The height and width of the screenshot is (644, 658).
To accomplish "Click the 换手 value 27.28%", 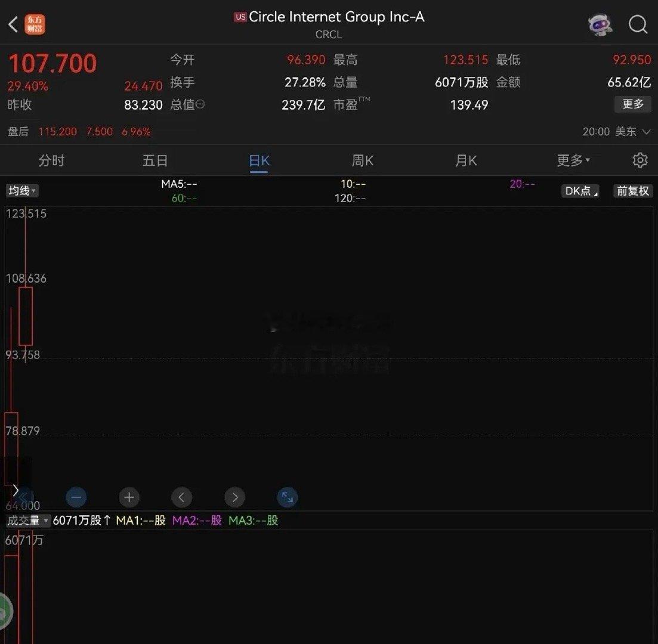I will tap(305, 82).
